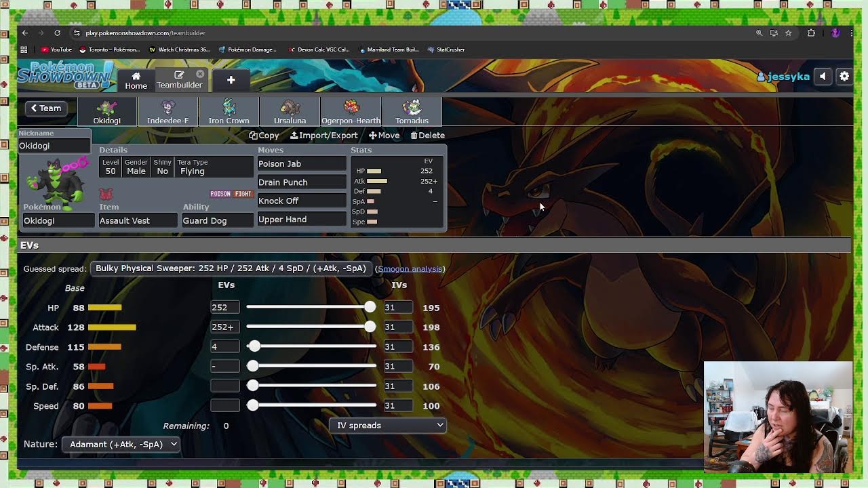This screenshot has width=868, height=488.
Task: Edit the Nickname field Okidogi
Action: (x=54, y=146)
